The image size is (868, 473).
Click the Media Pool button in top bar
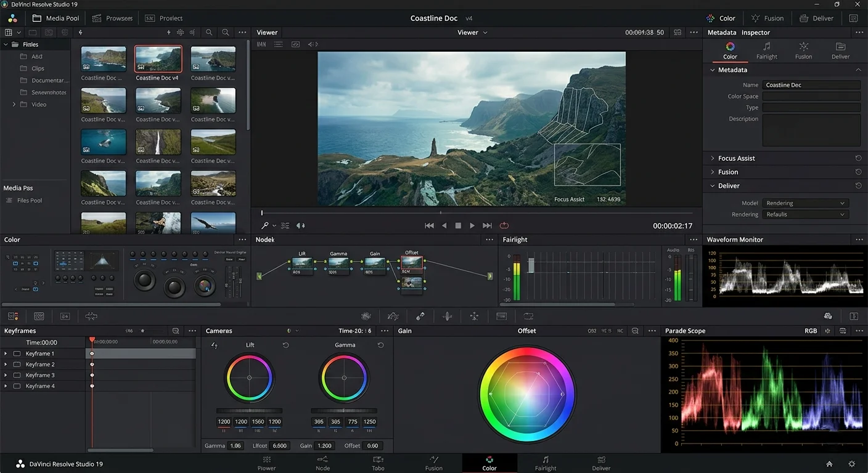click(55, 18)
